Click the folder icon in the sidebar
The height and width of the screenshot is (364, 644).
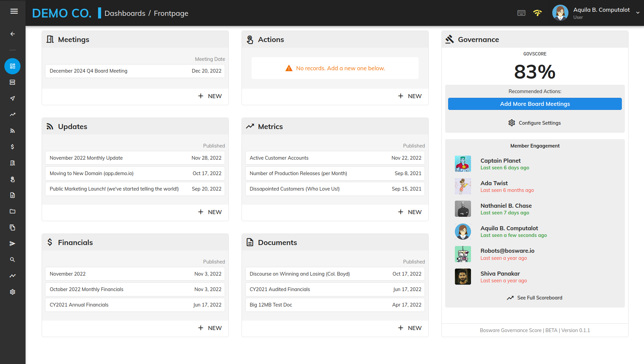click(x=12, y=211)
